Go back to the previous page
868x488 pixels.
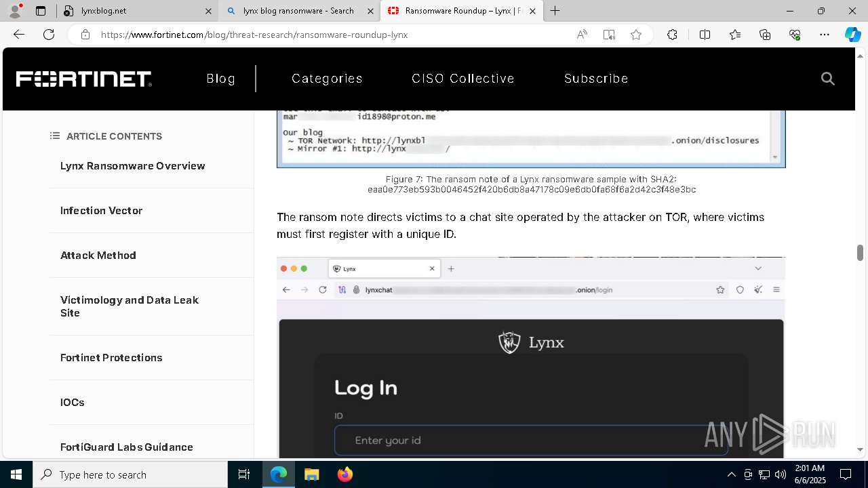(x=19, y=35)
